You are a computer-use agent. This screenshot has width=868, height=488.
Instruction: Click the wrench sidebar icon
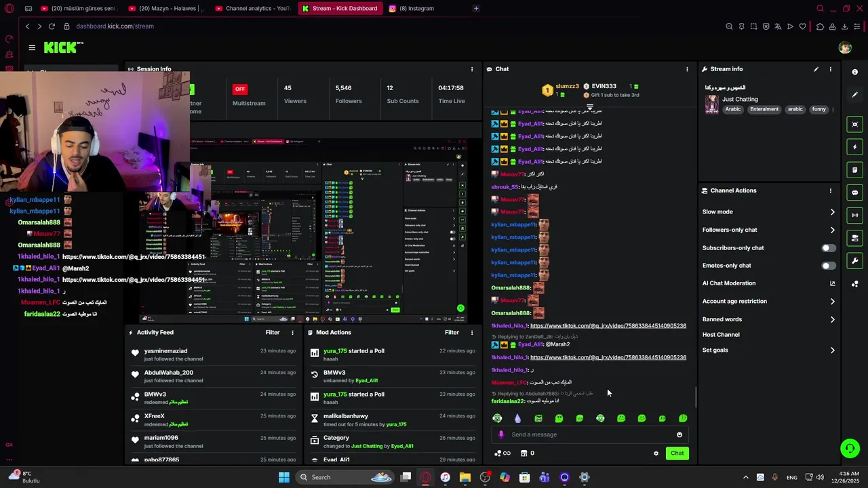pos(855,261)
